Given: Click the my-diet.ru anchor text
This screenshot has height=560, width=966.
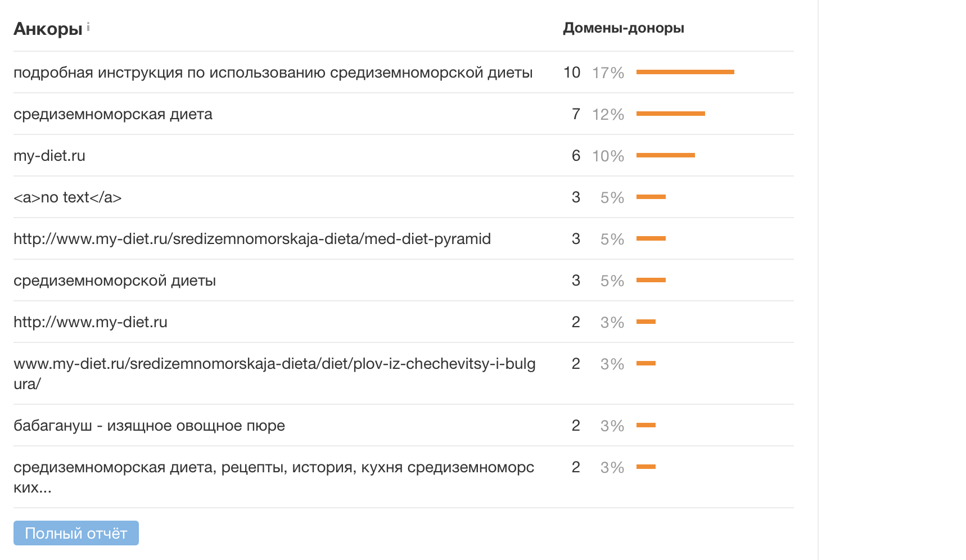Looking at the screenshot, I should (x=49, y=156).
